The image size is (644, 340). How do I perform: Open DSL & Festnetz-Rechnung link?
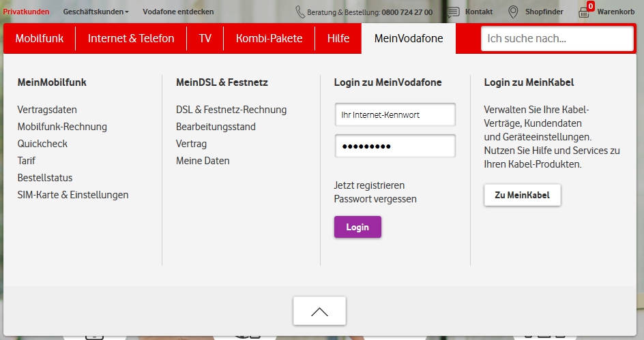[x=231, y=110]
